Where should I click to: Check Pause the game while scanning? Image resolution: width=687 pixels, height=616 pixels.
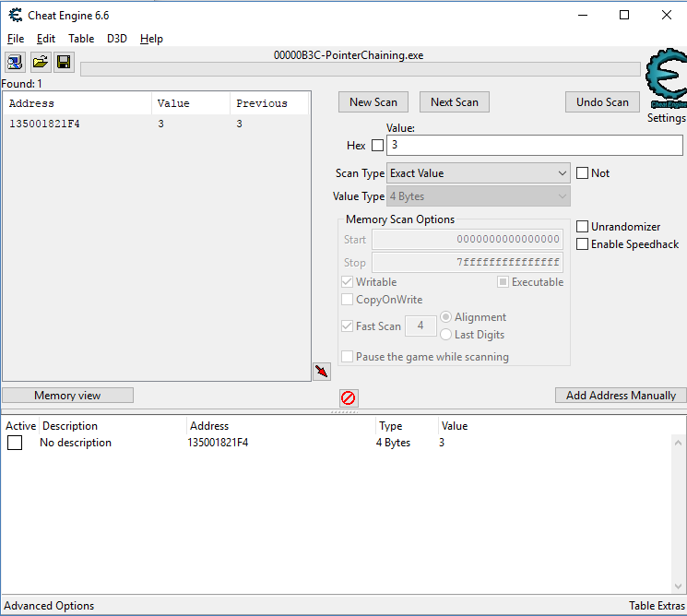click(x=347, y=357)
